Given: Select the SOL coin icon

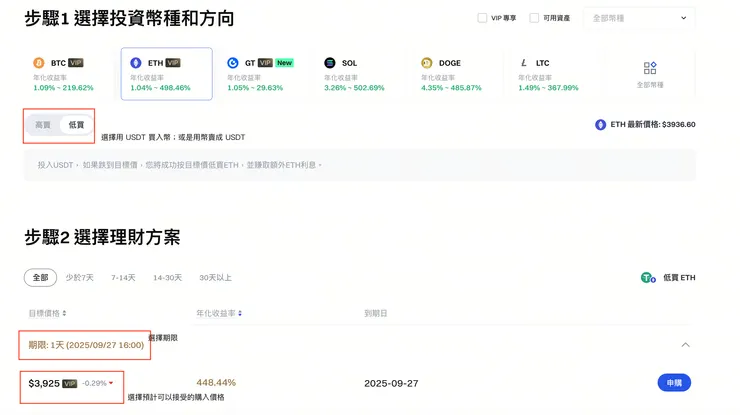Looking at the screenshot, I should coord(330,63).
